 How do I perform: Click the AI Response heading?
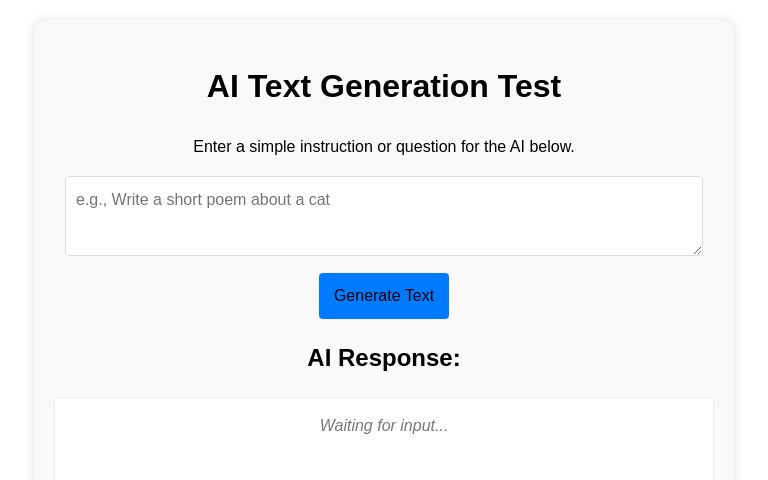tap(384, 358)
